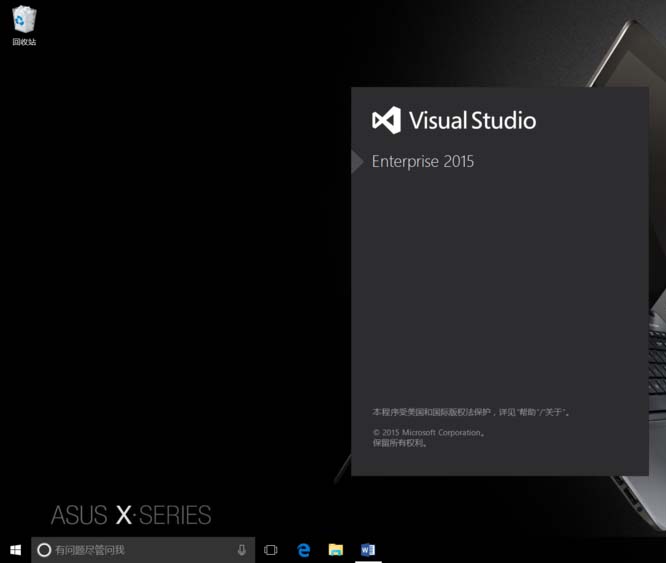Switch to Word on the taskbar

click(x=367, y=550)
